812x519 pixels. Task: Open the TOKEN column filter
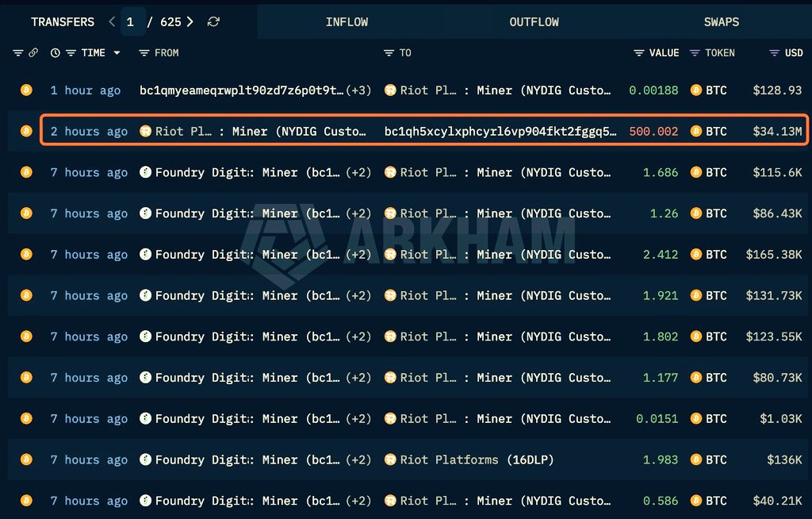(x=695, y=53)
